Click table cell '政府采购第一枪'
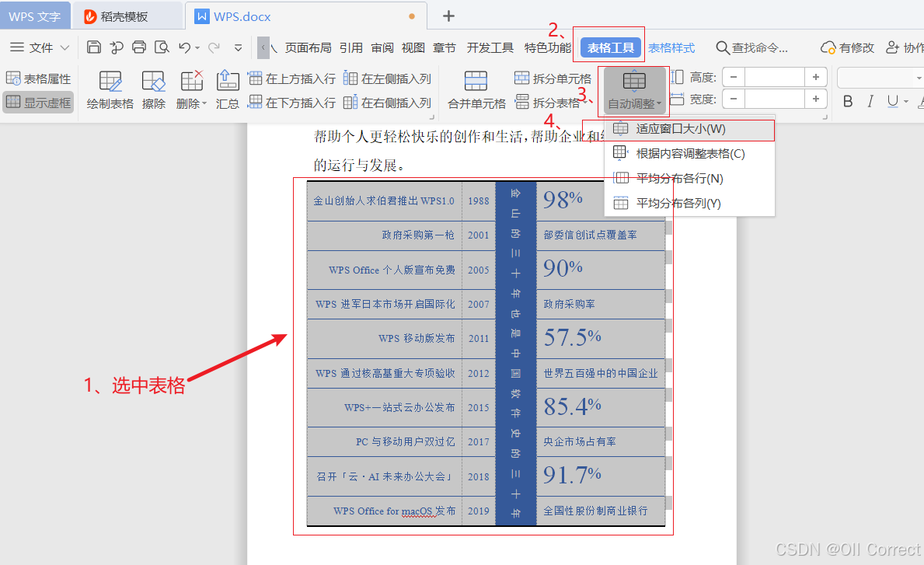Screen dimensions: 924x565 [x=418, y=235]
